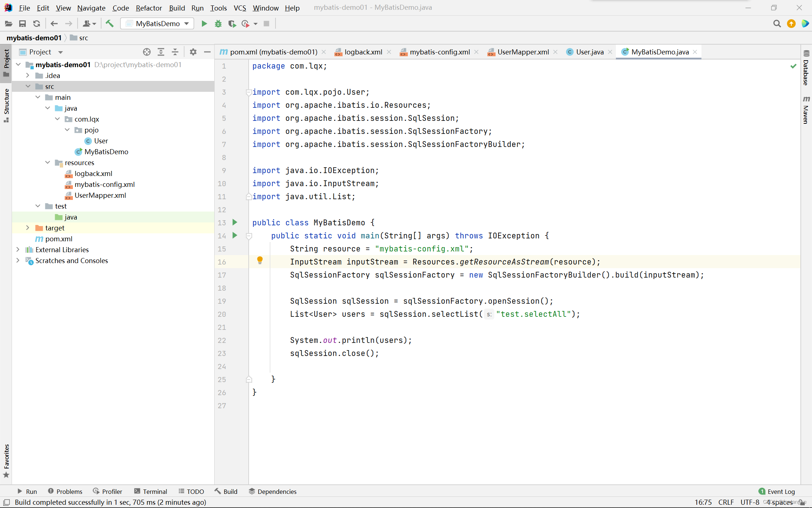
Task: Collapse the src folder
Action: (x=28, y=86)
